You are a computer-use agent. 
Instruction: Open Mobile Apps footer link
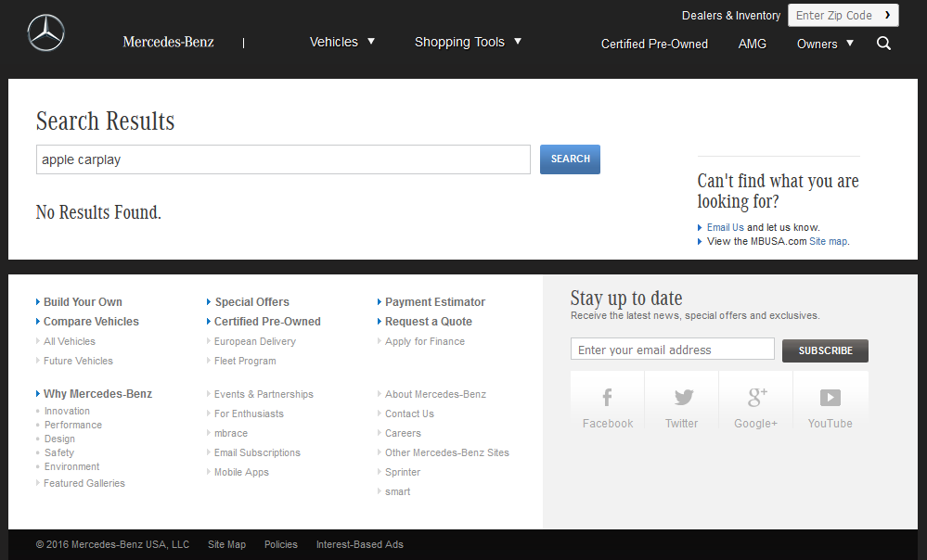pyautogui.click(x=241, y=473)
